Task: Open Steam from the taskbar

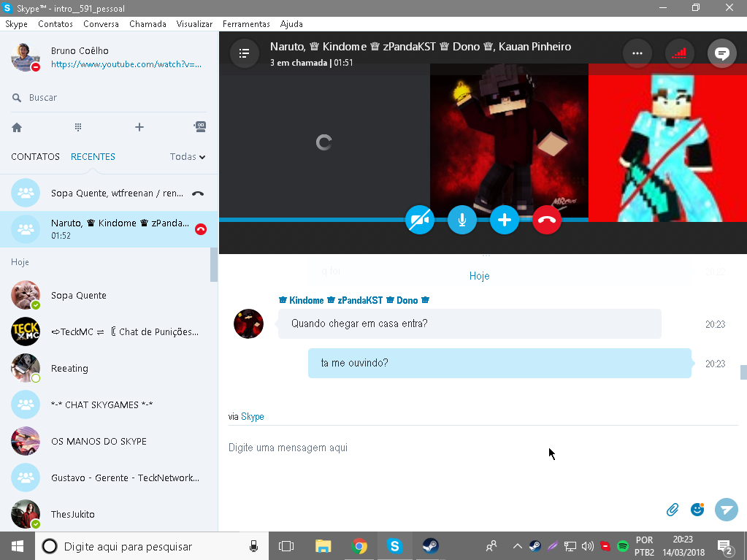Action: tap(430, 546)
